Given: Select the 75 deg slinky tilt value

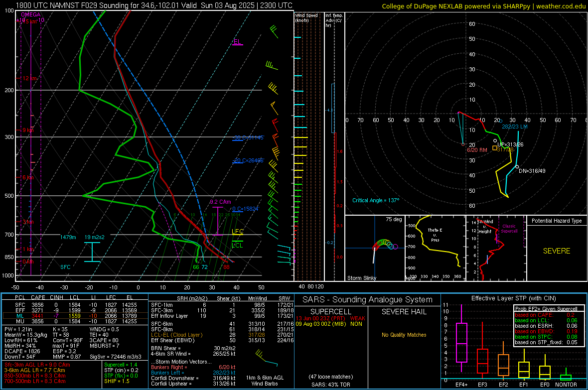Looking at the screenshot, I should (394, 219).
